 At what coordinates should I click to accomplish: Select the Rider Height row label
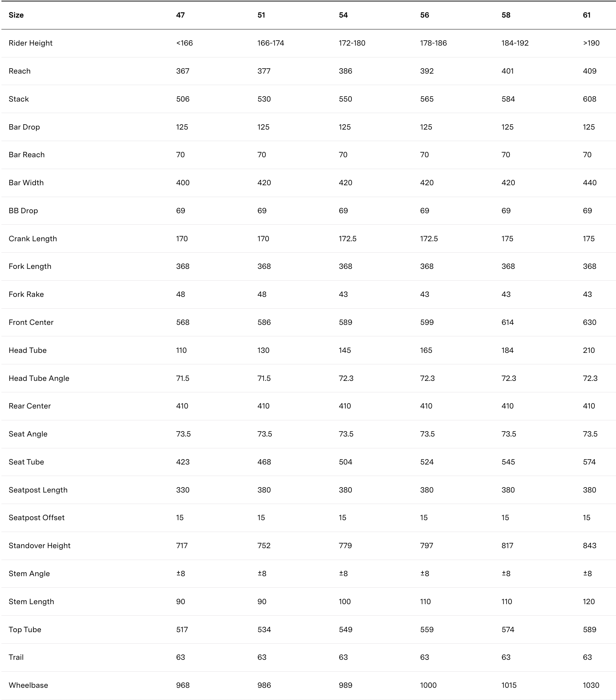31,43
